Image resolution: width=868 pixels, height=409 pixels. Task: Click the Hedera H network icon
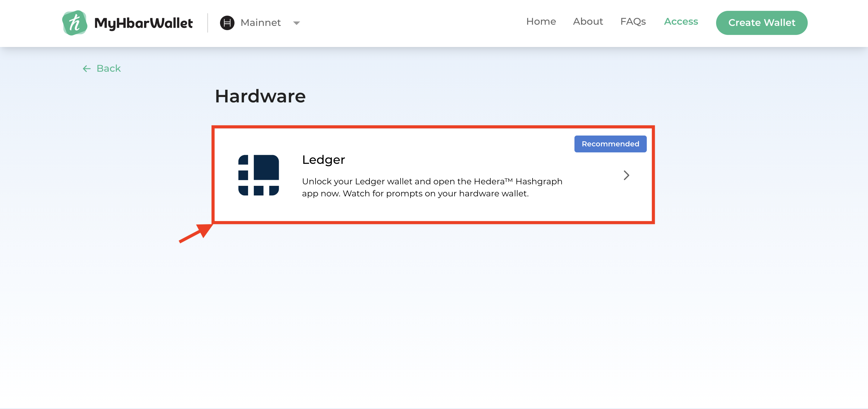(227, 23)
